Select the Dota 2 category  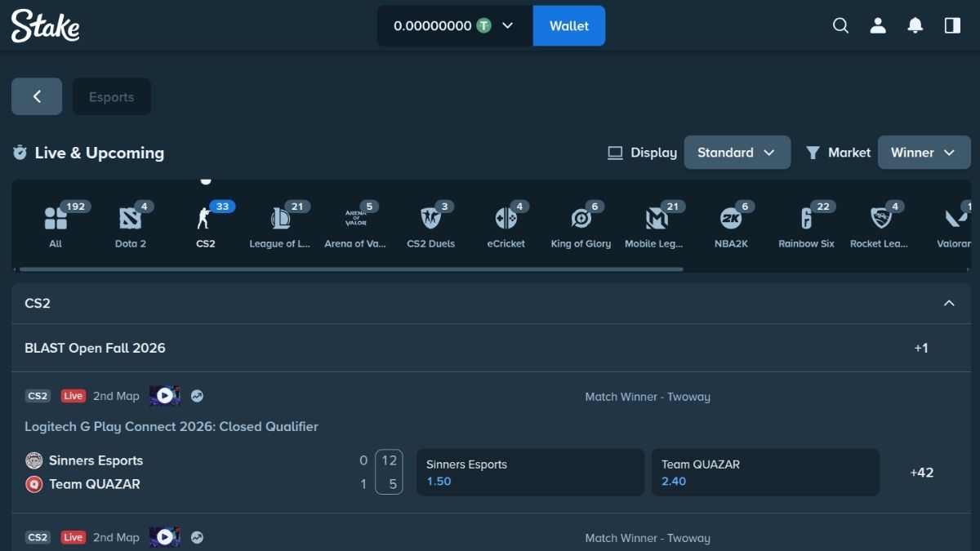tap(131, 225)
